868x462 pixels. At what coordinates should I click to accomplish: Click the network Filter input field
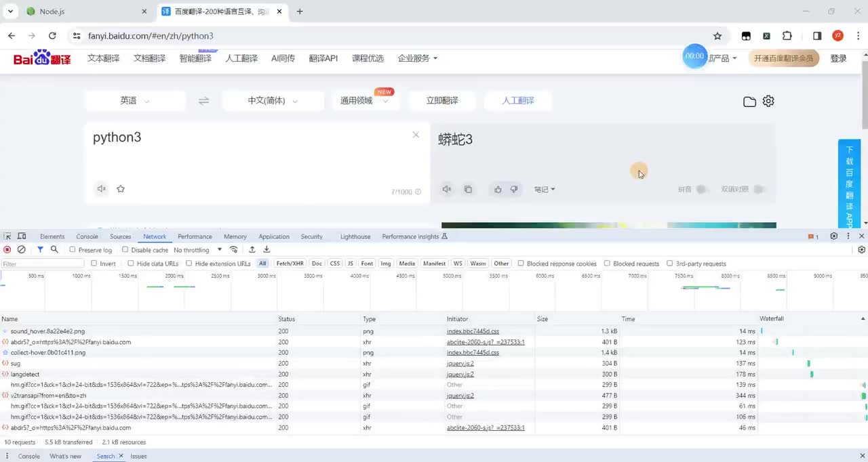point(42,264)
